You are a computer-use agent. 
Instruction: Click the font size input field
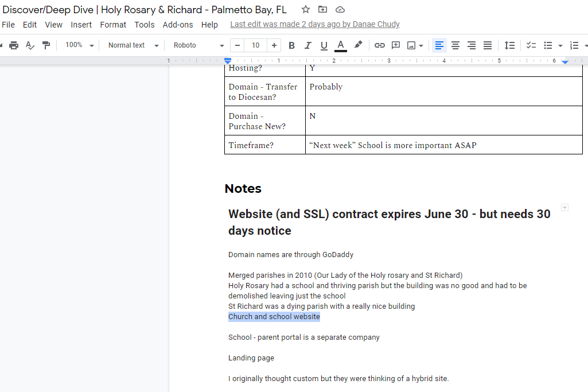256,45
